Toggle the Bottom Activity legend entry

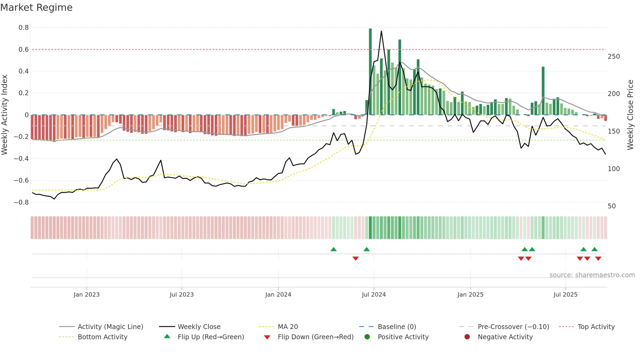coord(93,337)
